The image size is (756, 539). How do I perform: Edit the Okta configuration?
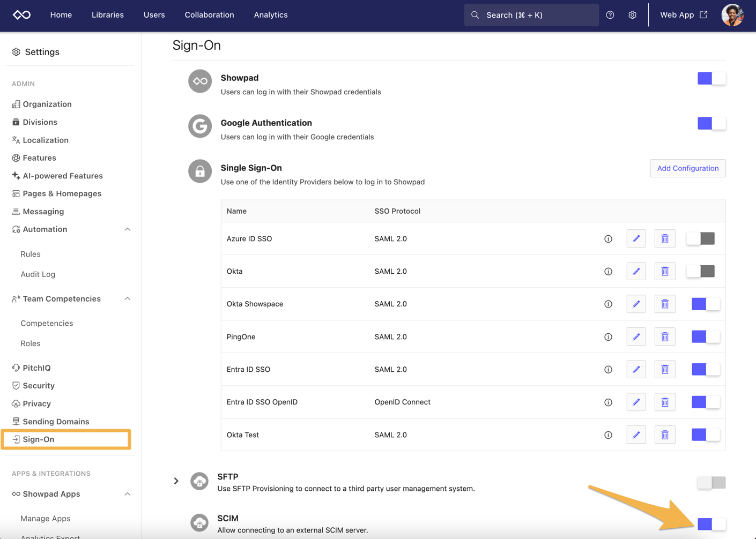(636, 272)
